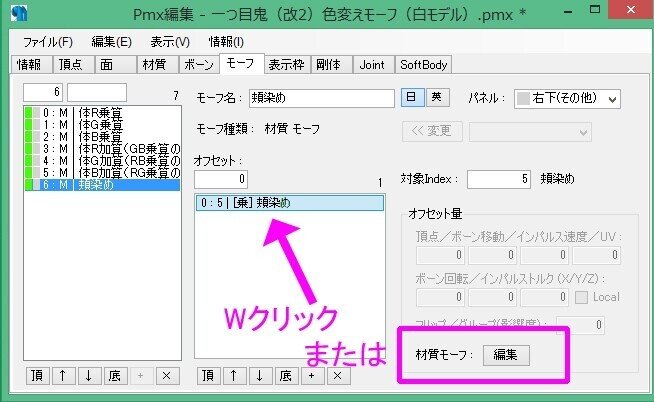Select morph row 6 : M 頬染め
Screen dimensions: 654x402
(x=102, y=185)
